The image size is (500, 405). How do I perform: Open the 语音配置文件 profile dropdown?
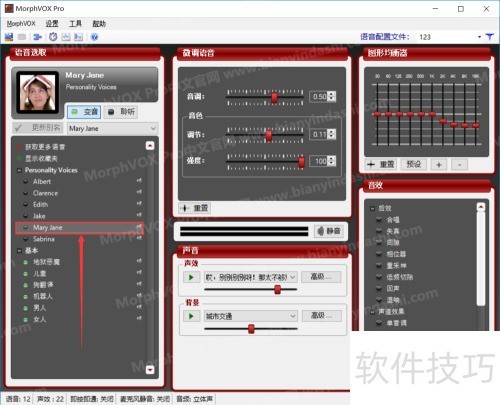(479, 37)
